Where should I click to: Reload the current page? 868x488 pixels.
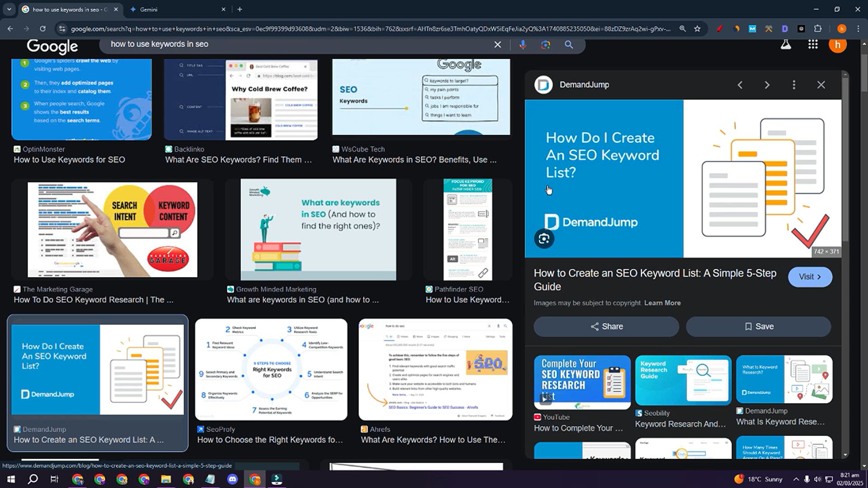[42, 28]
